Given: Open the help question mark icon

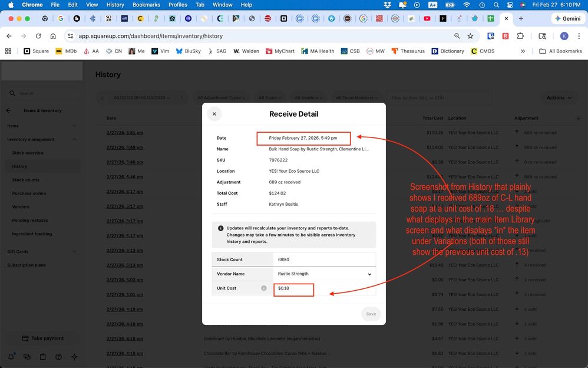Looking at the screenshot, I should (58, 357).
